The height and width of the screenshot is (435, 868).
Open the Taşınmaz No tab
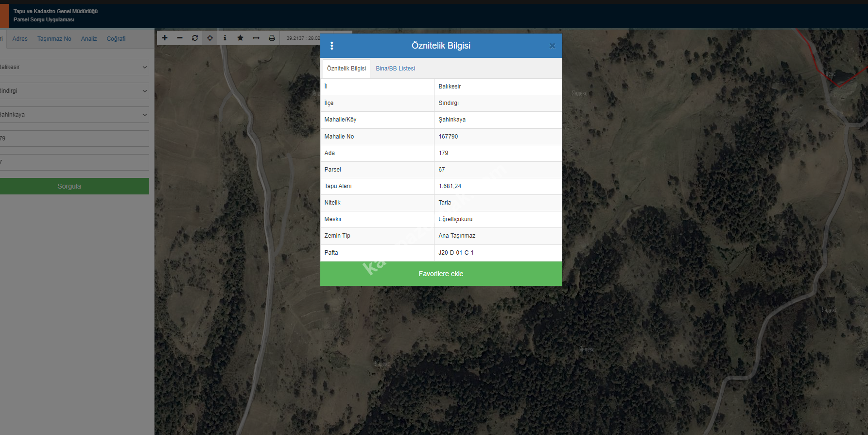pos(54,39)
